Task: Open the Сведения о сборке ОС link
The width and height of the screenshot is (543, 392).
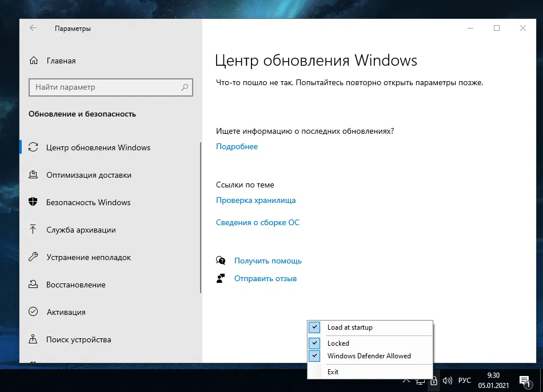Action: [x=258, y=222]
